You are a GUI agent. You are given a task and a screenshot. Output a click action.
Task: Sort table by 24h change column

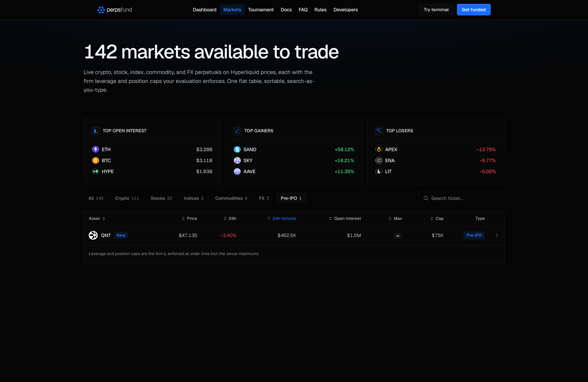pos(230,218)
